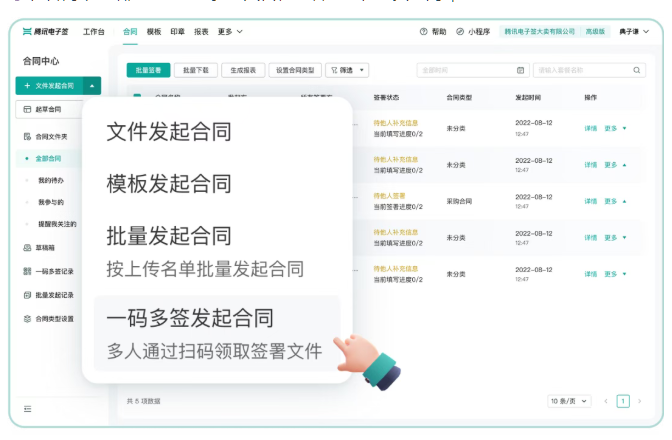Click the magnifier search icon
672x440 pixels.
click(x=636, y=70)
